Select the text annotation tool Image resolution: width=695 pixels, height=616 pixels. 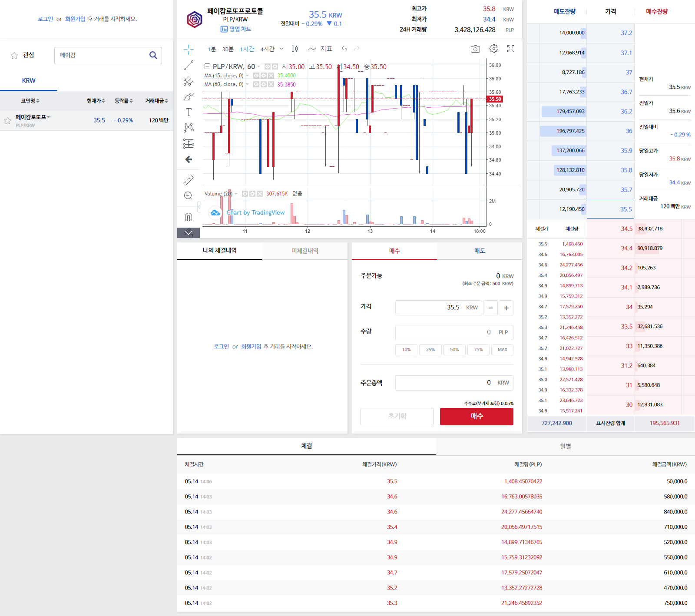[x=189, y=112]
